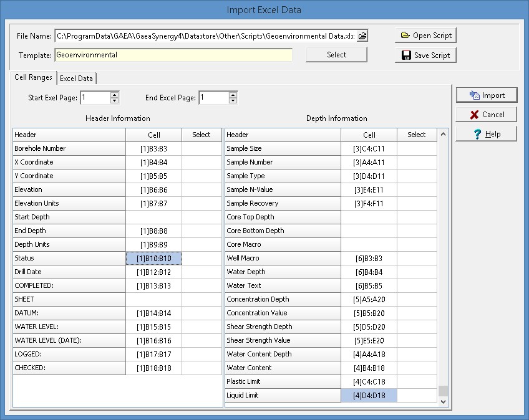Screen dimensions: 529x420
Task: Increase the Start Excel Page value
Action: click(114, 95)
